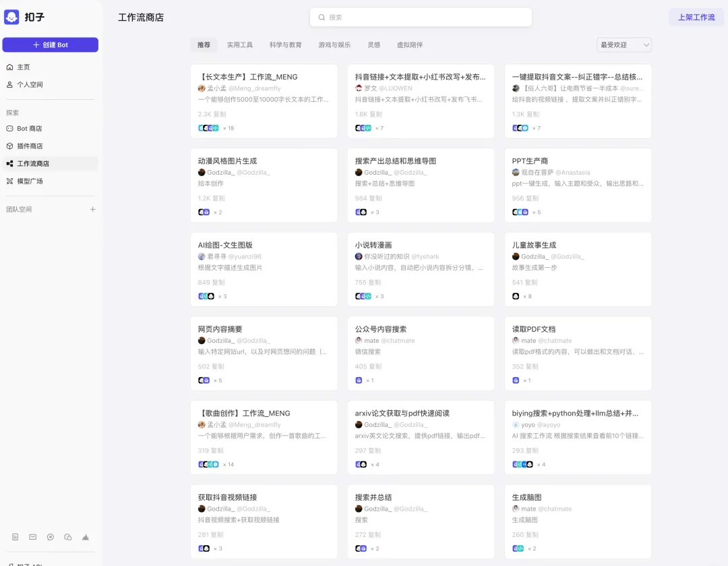Click the 扣子 logo icon
This screenshot has height=566, width=728.
click(x=11, y=17)
